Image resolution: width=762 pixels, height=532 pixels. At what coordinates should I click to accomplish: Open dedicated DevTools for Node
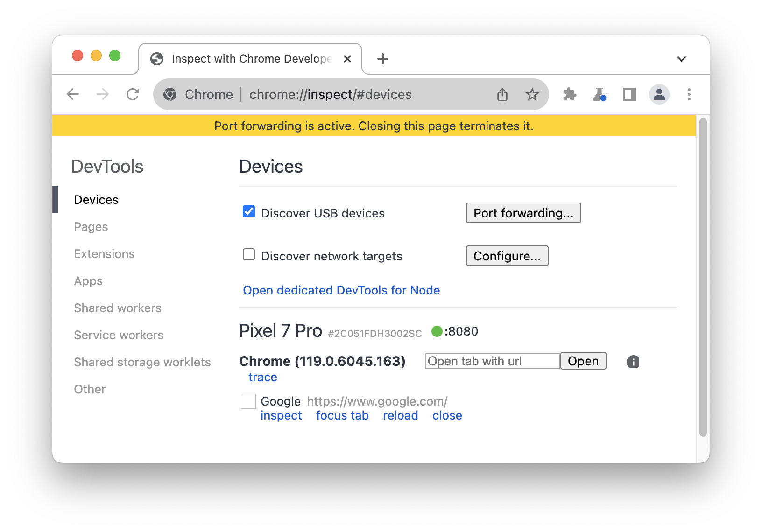pyautogui.click(x=341, y=290)
